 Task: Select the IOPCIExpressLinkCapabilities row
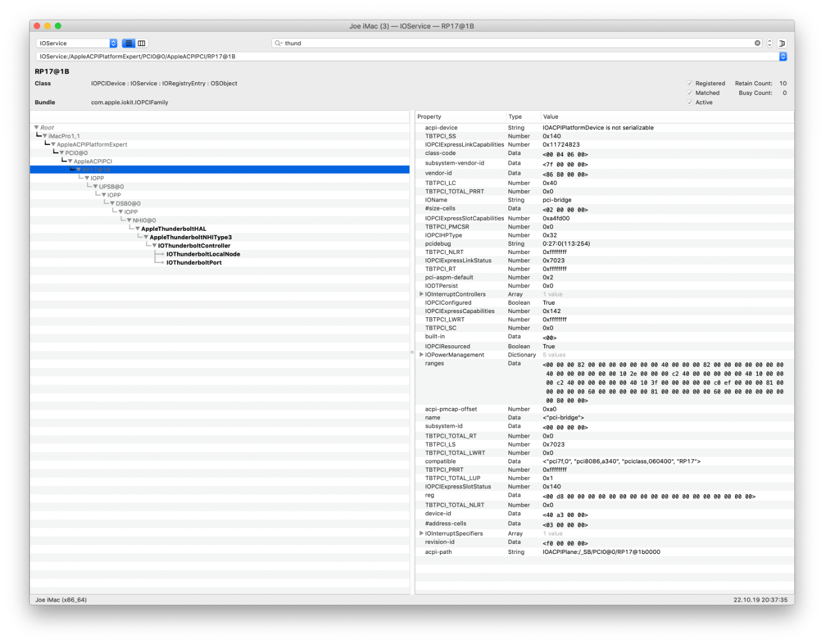coord(604,144)
